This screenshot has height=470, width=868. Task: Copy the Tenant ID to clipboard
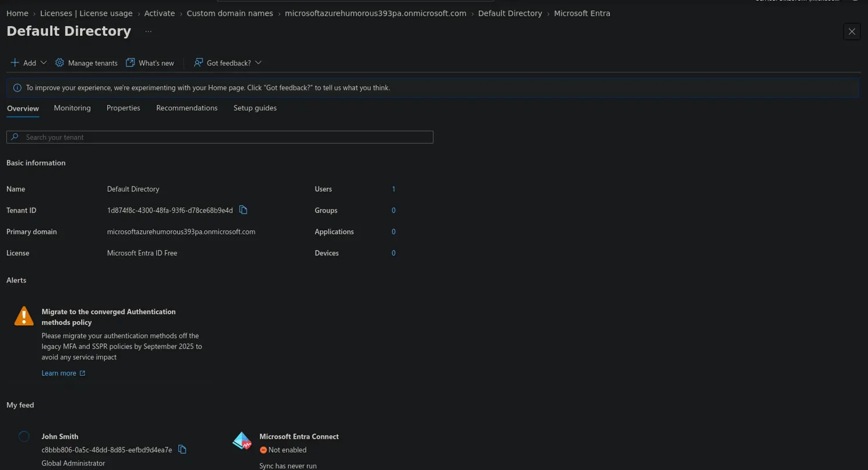click(243, 210)
